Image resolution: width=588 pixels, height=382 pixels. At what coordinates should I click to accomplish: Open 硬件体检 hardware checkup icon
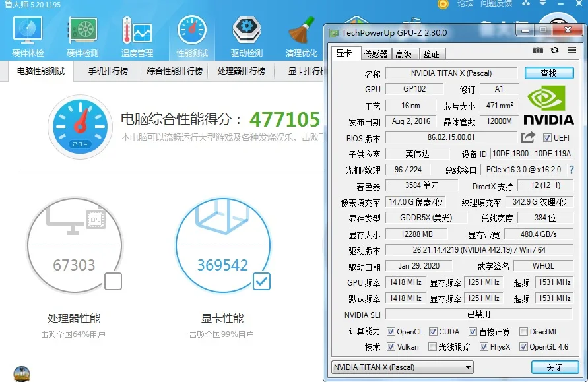click(28, 37)
